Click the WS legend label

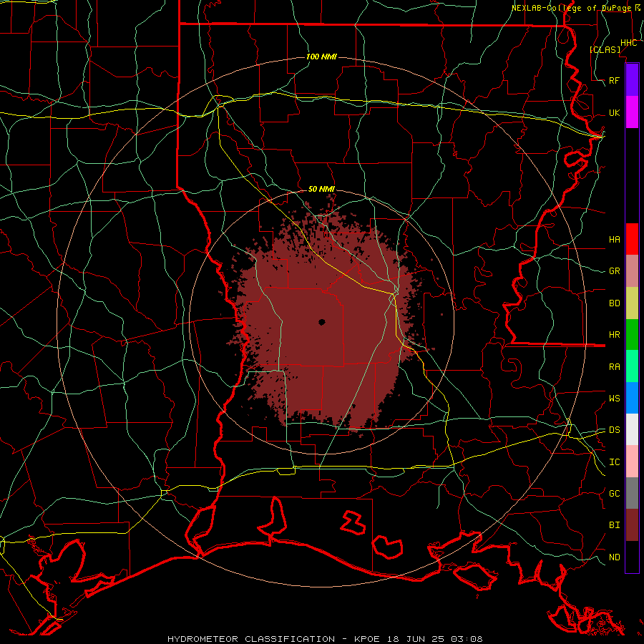[x=615, y=398]
